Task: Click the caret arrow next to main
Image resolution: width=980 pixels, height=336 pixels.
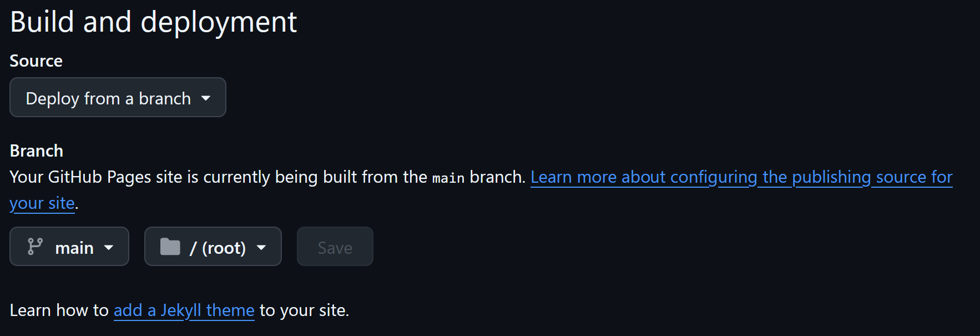Action: pyautogui.click(x=109, y=248)
